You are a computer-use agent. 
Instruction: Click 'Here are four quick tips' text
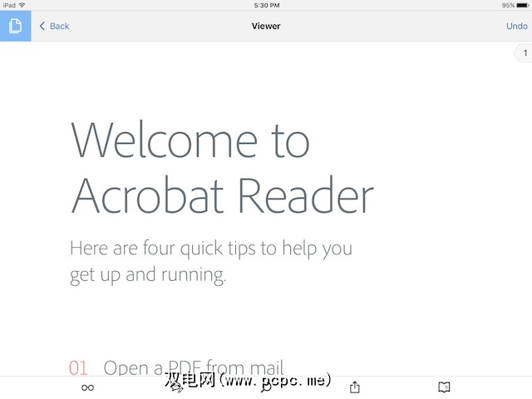[x=162, y=248]
